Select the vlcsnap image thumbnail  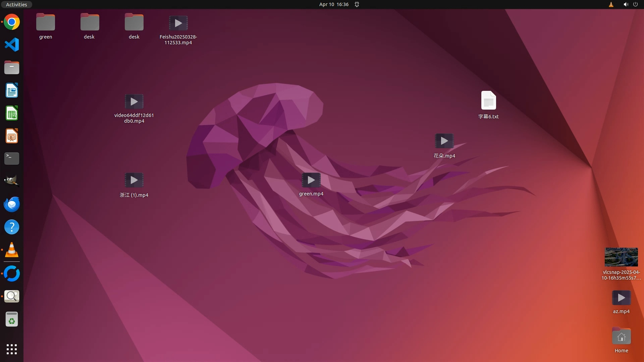pos(621,257)
